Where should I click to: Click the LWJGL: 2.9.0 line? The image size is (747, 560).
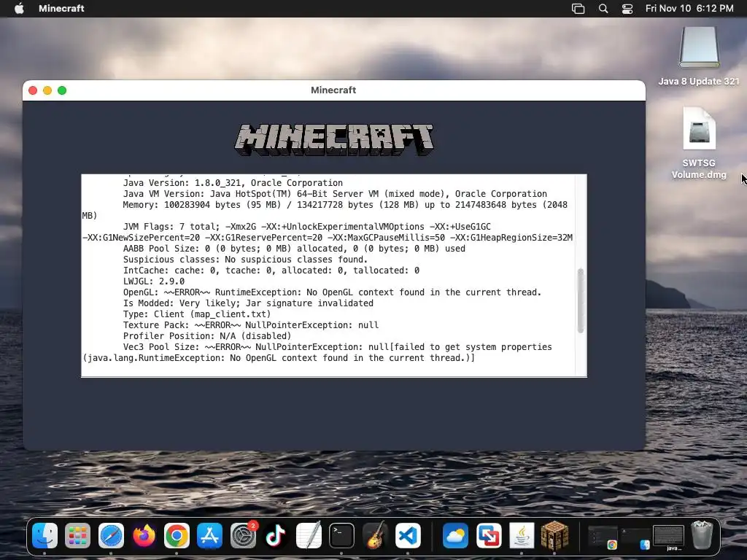pos(154,281)
